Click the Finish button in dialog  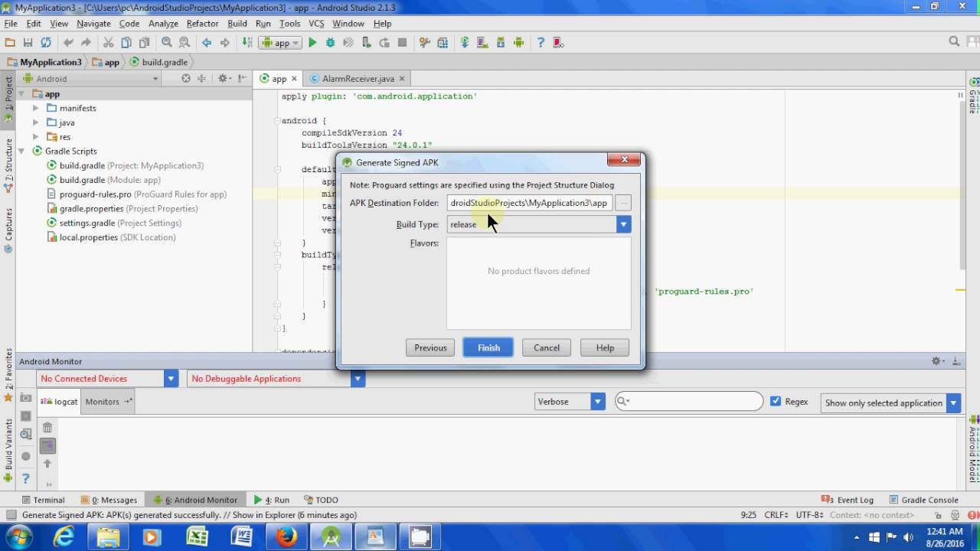pyautogui.click(x=488, y=347)
